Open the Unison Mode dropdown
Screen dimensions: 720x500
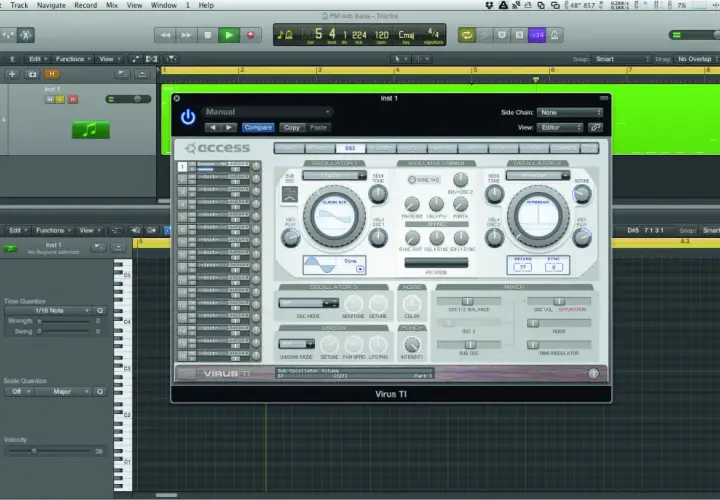point(296,344)
